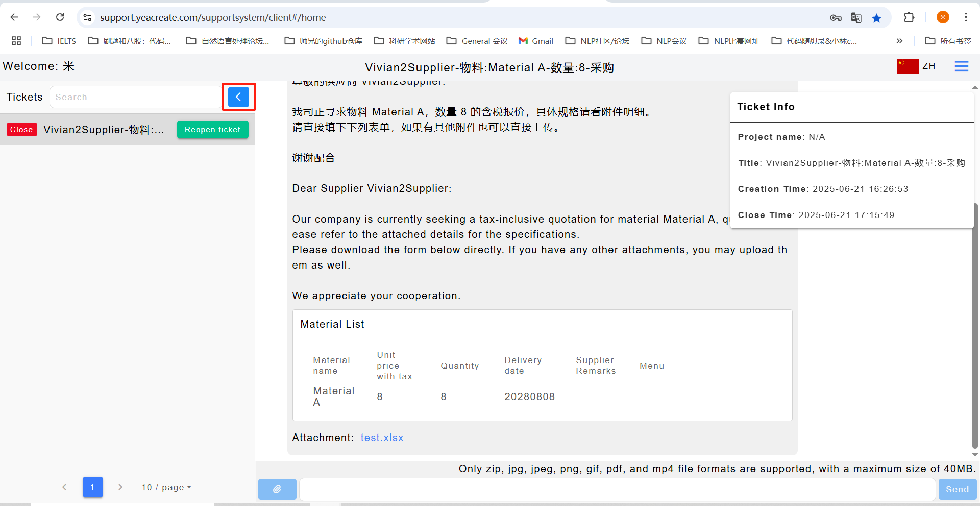Open the password manager key icon

tap(836, 18)
